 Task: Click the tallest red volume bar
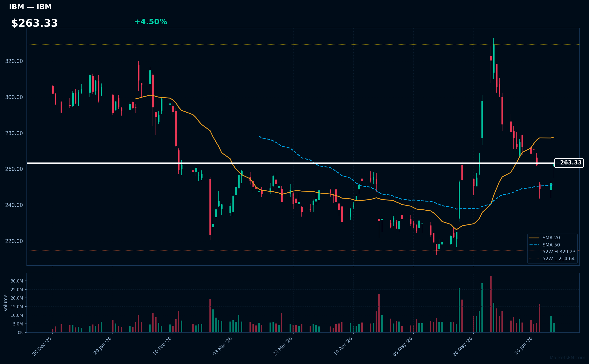[491, 304]
